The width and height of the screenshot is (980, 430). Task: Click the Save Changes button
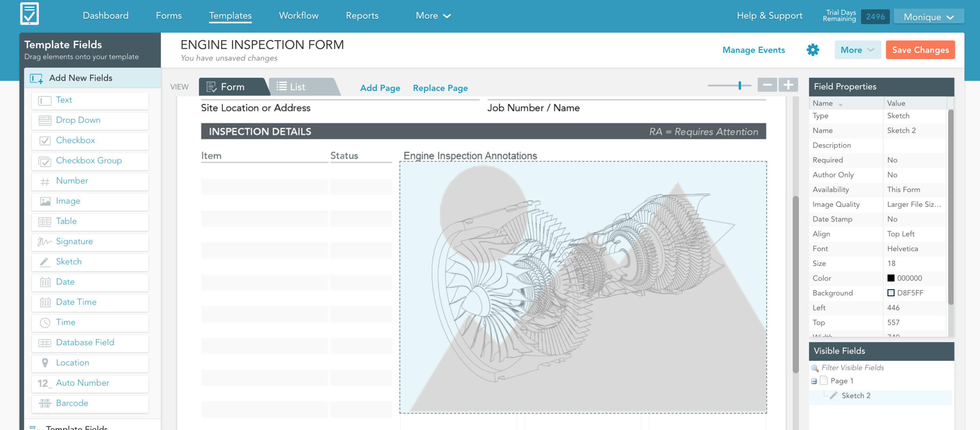tap(920, 50)
